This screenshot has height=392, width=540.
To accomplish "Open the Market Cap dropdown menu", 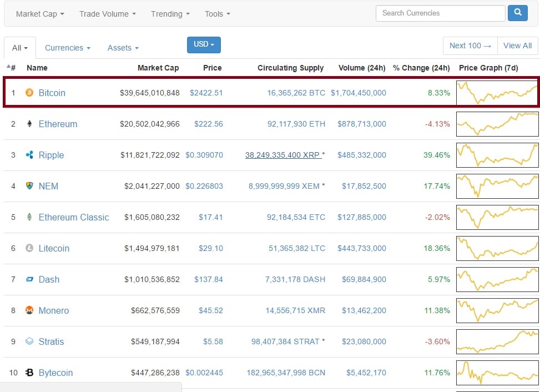I will coord(40,14).
